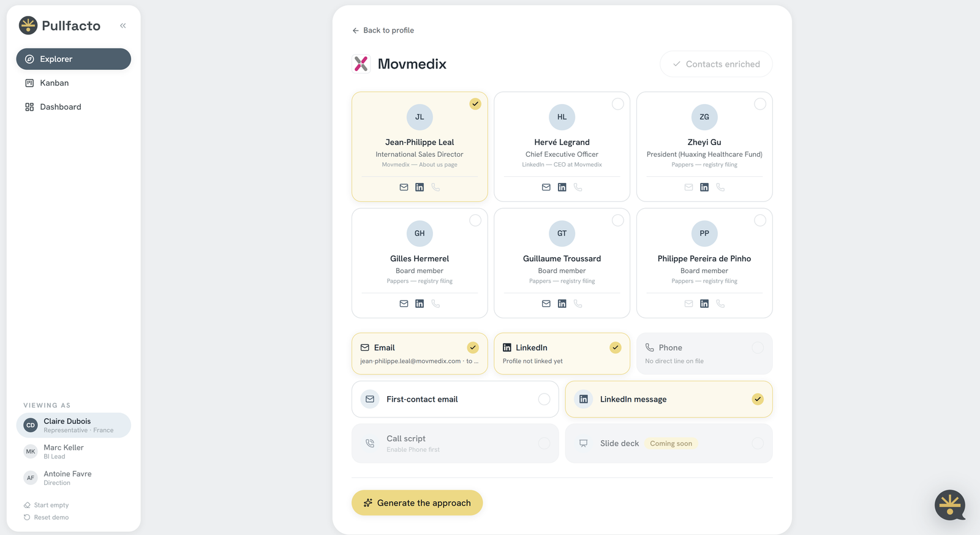The height and width of the screenshot is (535, 980).
Task: Click the Guillaume Troussard name
Action: [562, 258]
